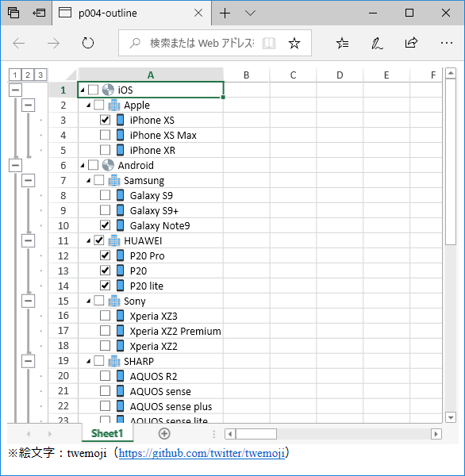
Task: Open the favorites hub icon
Action: (342, 43)
